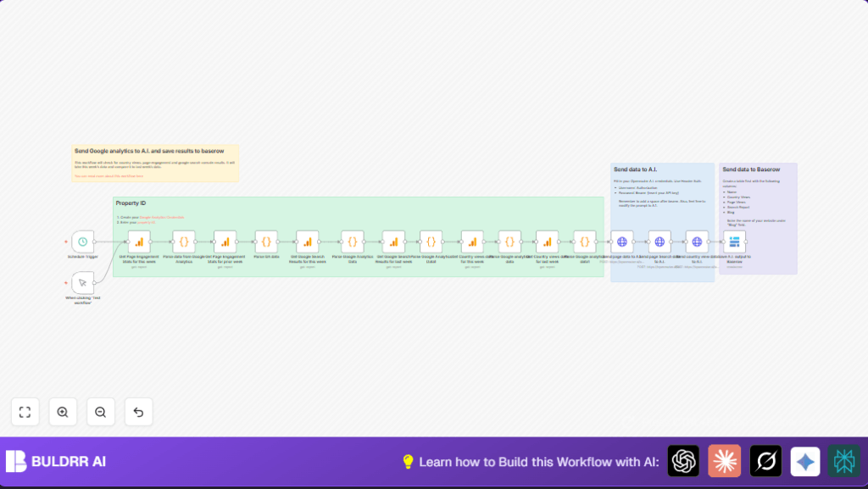Click the output connector of the Test workflow trigger
The height and width of the screenshot is (489, 868).
95,283
